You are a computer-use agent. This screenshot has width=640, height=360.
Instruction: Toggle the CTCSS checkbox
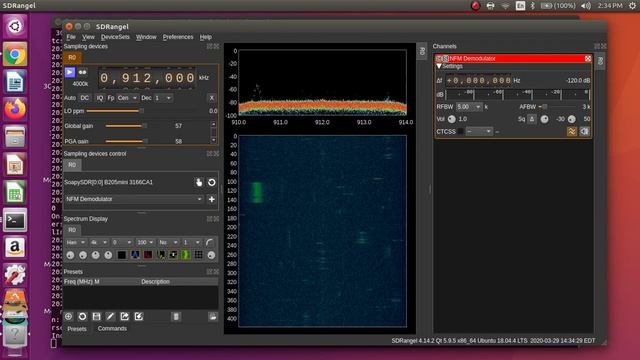click(460, 131)
